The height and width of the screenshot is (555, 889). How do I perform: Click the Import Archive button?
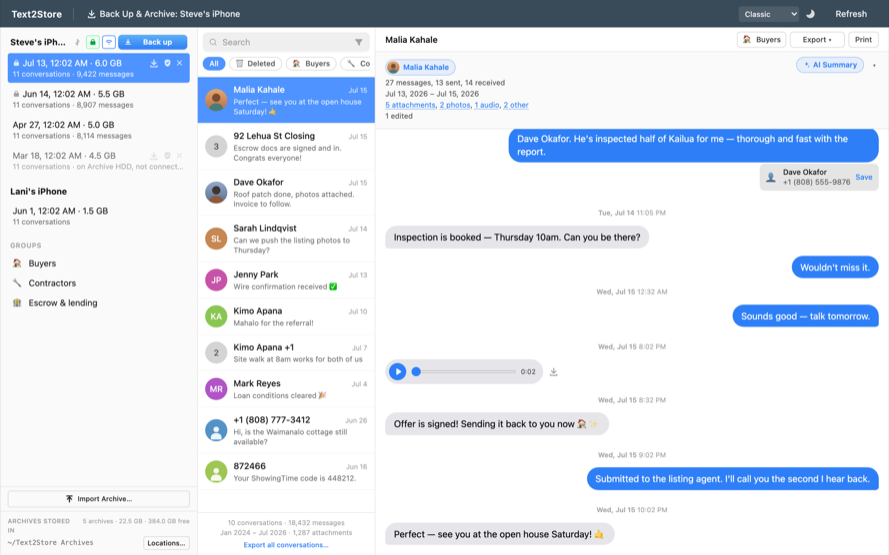point(99,499)
